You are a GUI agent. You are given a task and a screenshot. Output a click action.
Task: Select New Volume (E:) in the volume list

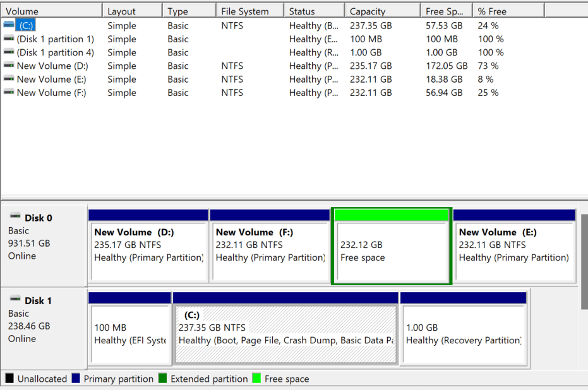point(51,80)
